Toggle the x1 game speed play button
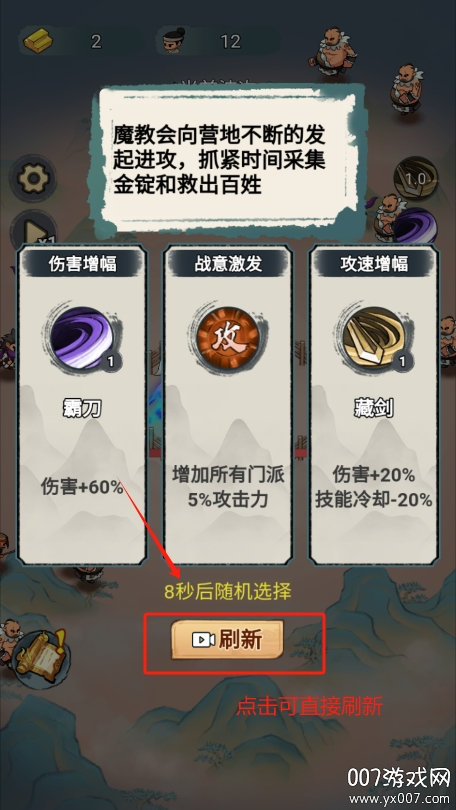The width and height of the screenshot is (456, 810). point(31,231)
